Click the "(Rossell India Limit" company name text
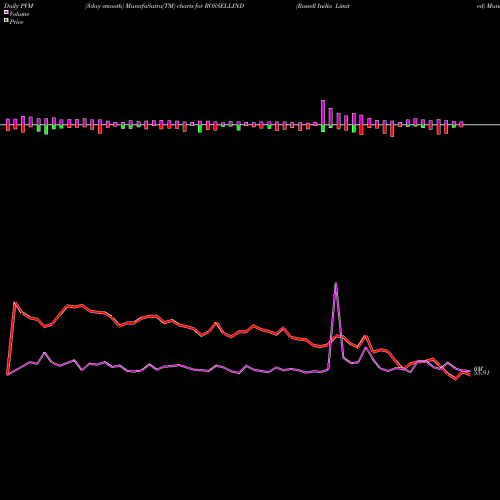Viewport: 500px width, 500px height. (323, 6)
